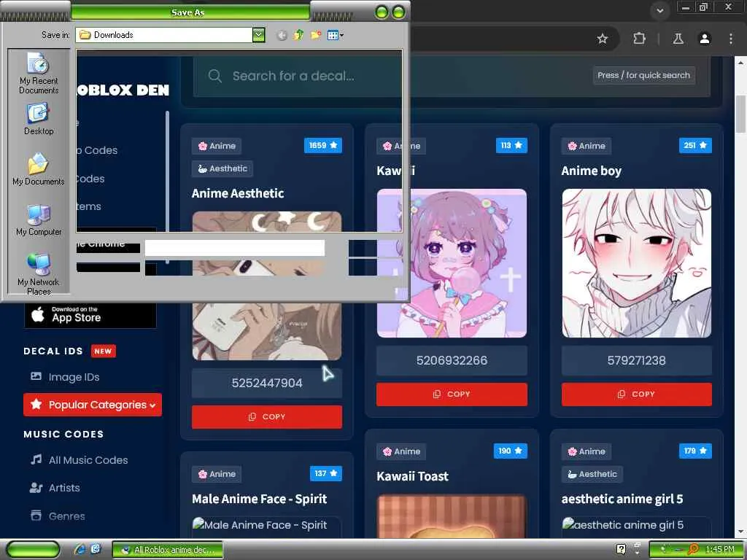This screenshot has width=747, height=560.
Task: Open My Network Places in Save As
Action: pyautogui.click(x=39, y=274)
